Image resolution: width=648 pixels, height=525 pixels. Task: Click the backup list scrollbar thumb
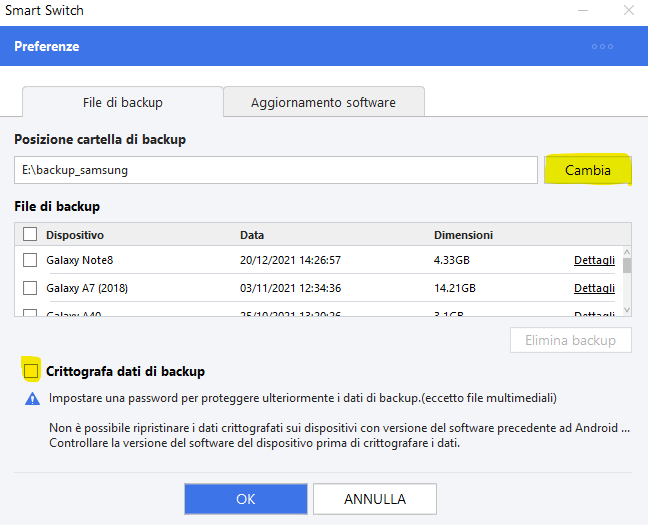tap(627, 265)
